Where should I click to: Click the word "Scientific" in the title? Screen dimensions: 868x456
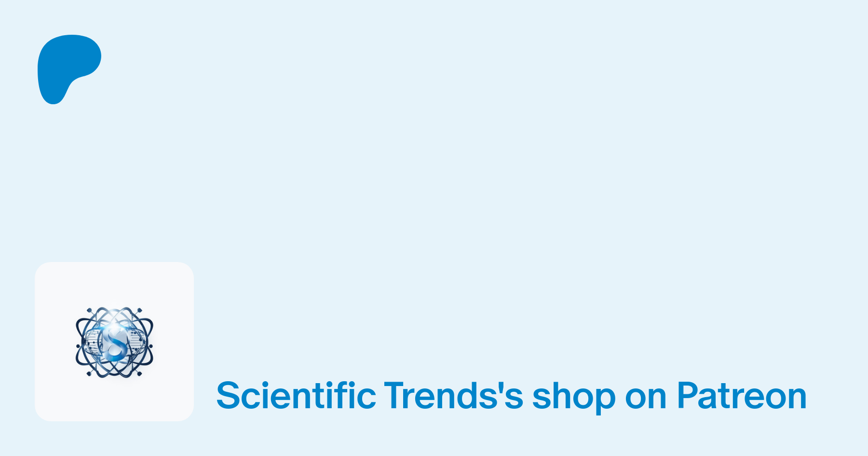point(296,396)
